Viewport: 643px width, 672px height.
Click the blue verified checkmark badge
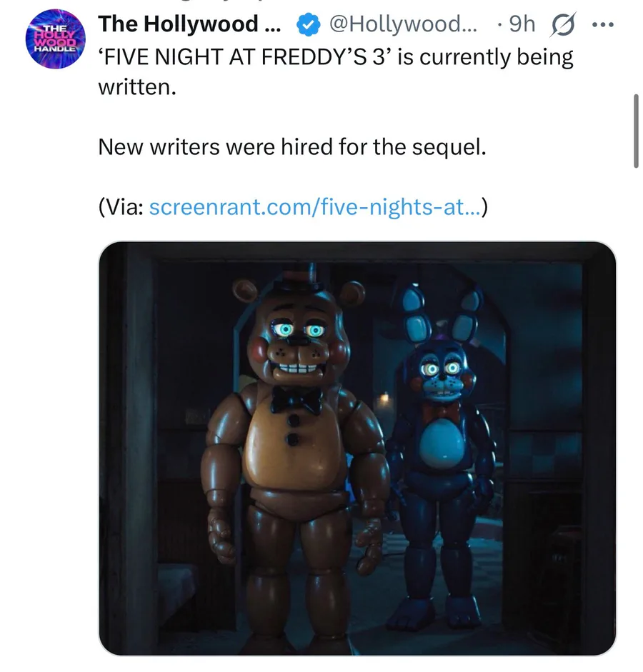click(x=308, y=24)
